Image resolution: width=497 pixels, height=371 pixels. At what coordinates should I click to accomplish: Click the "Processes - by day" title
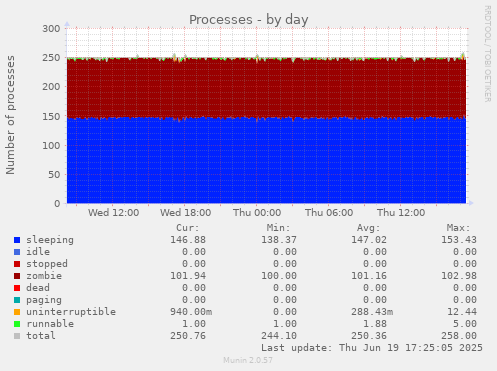click(x=249, y=20)
